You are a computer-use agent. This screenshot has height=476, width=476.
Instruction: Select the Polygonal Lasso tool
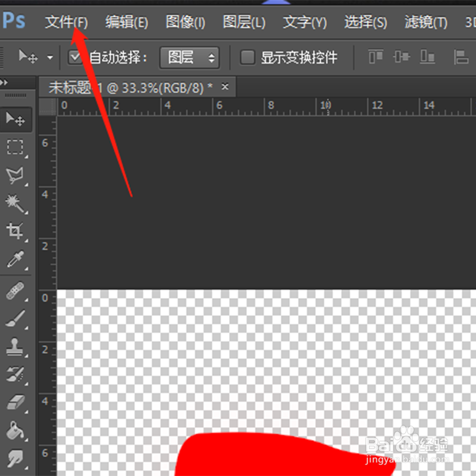click(x=15, y=175)
